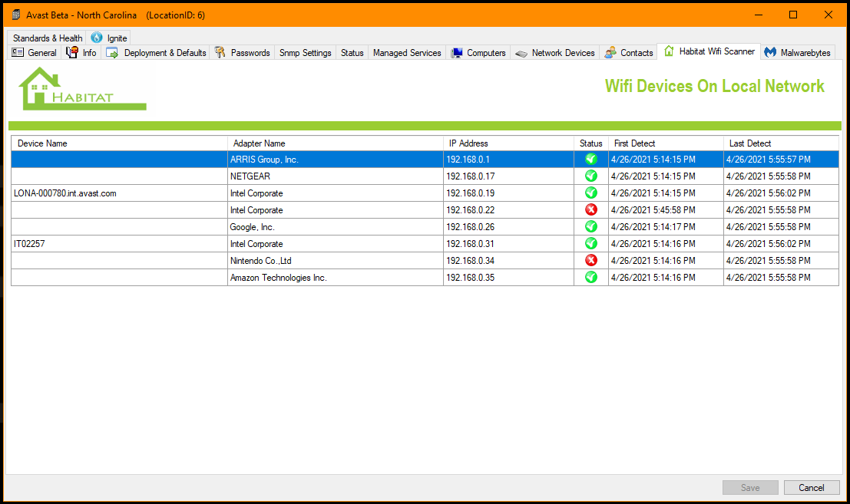Click IP address 192.168.0.19
The width and height of the screenshot is (850, 504).
click(471, 193)
